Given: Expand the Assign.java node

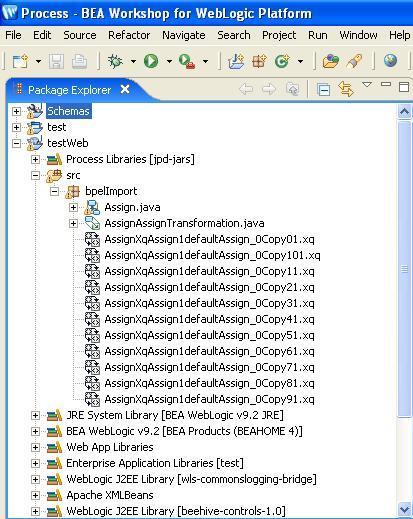Looking at the screenshot, I should pos(73,207).
